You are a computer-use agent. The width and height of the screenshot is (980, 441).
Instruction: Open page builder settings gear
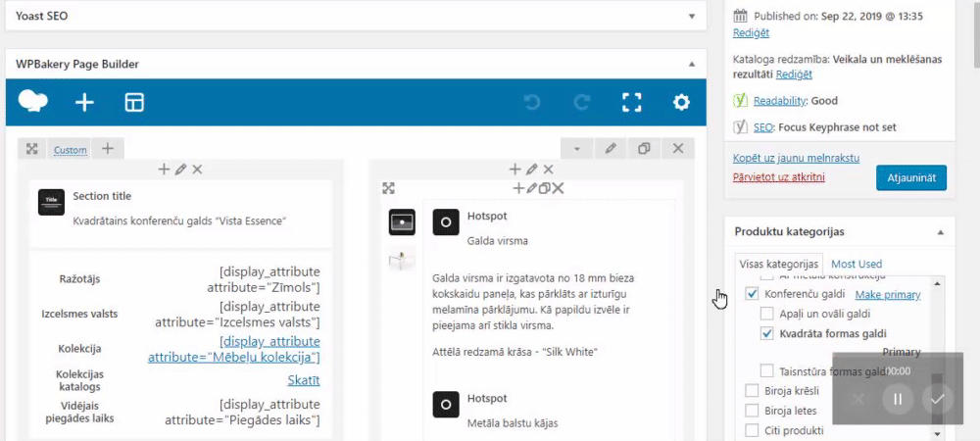(681, 103)
